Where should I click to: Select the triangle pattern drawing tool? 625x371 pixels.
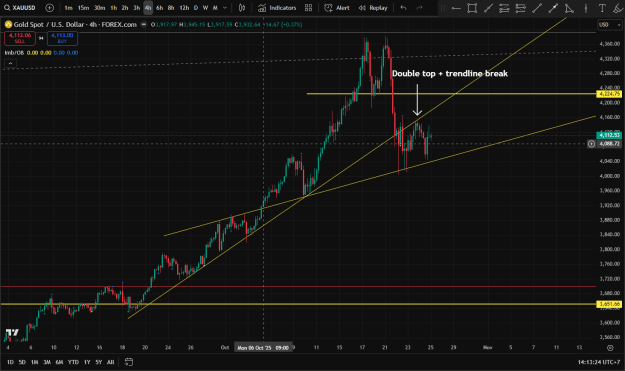point(569,8)
